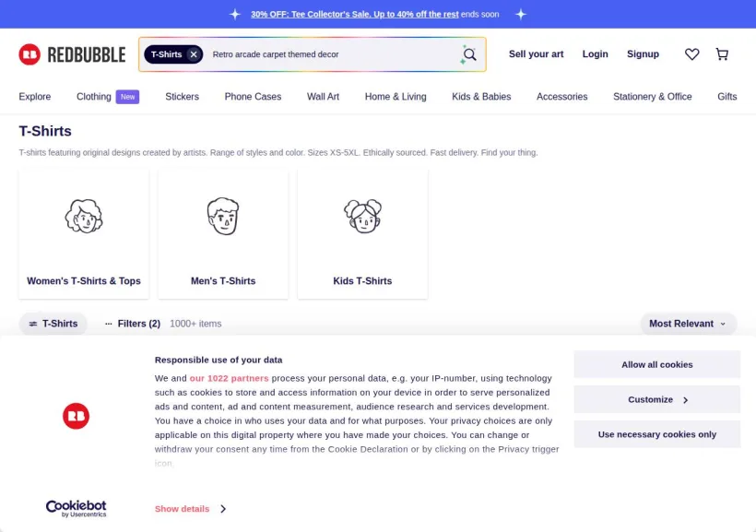Choose Use necessary cookies only
The image size is (756, 532).
point(656,434)
